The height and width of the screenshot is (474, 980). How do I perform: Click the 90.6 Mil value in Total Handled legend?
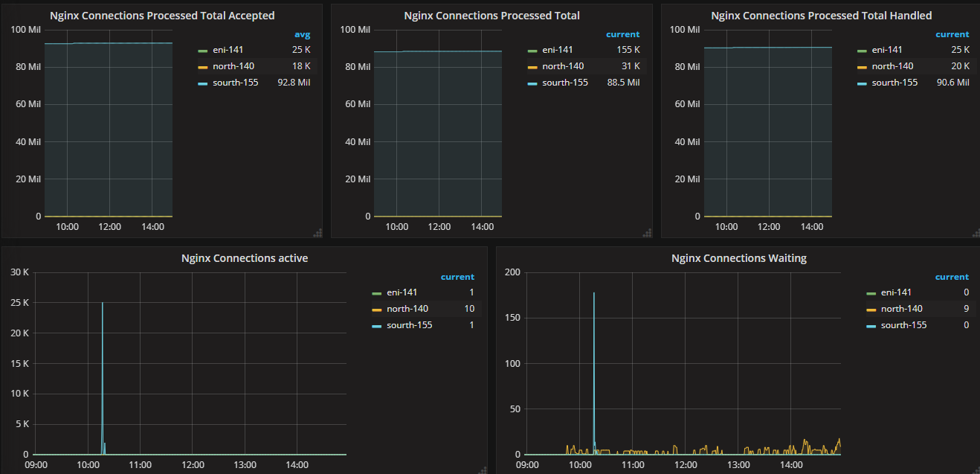(x=952, y=83)
